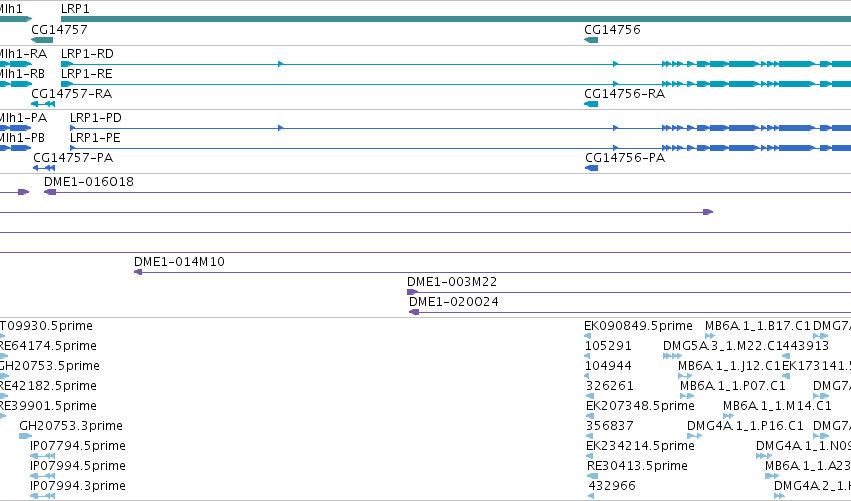Select the MB6A.1_1.P07.C1 EST label

pyautogui.click(x=733, y=386)
